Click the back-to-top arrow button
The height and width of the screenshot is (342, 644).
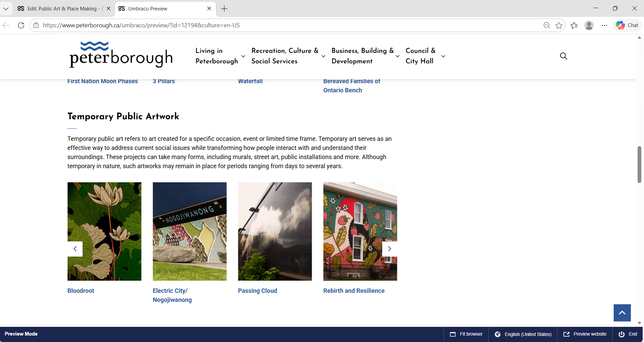622,313
